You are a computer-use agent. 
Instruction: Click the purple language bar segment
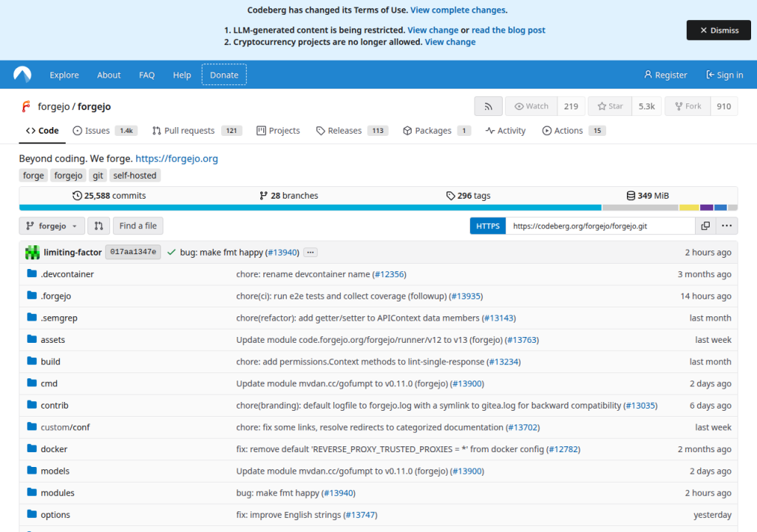click(707, 208)
